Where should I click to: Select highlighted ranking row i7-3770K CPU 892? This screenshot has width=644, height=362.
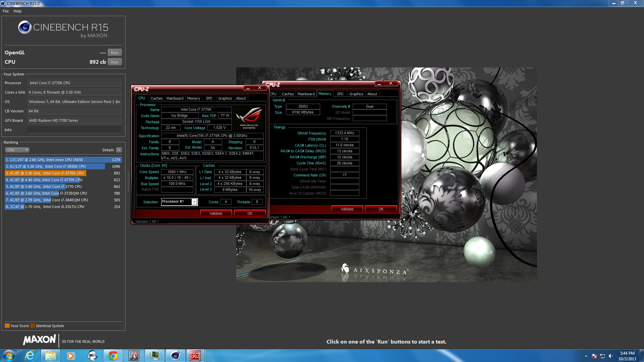63,173
